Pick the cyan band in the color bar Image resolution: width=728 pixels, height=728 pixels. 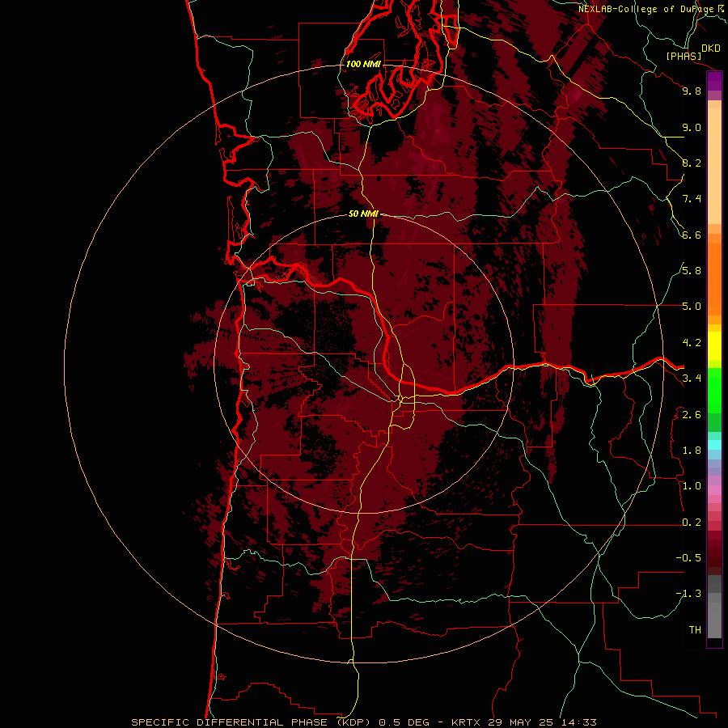[x=714, y=445]
